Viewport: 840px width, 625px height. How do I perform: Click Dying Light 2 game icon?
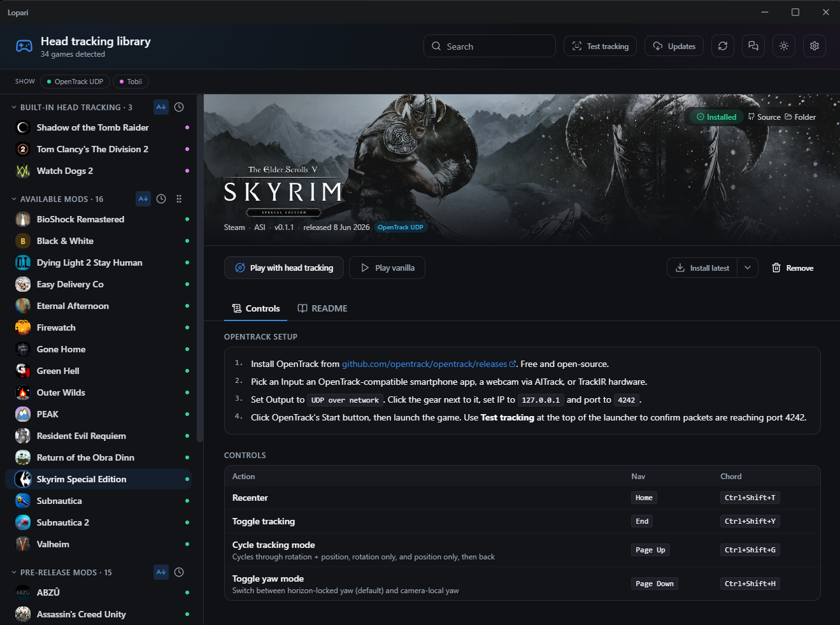tap(23, 262)
